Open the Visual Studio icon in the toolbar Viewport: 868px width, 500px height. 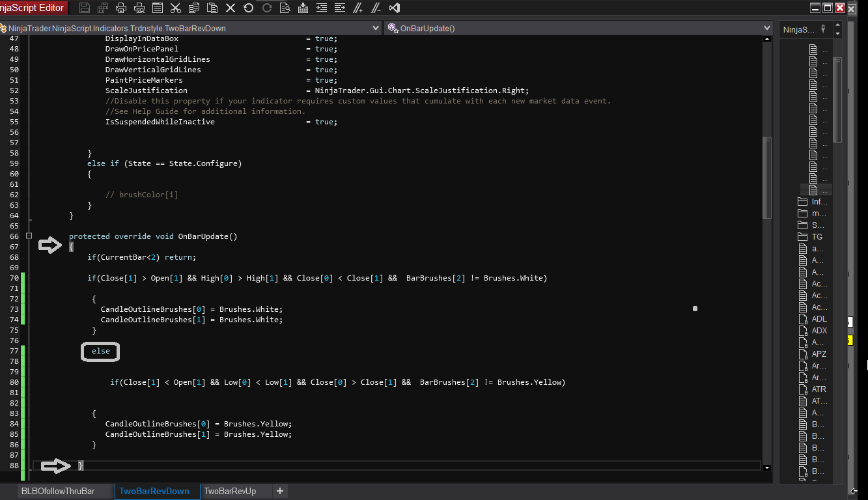pos(394,8)
